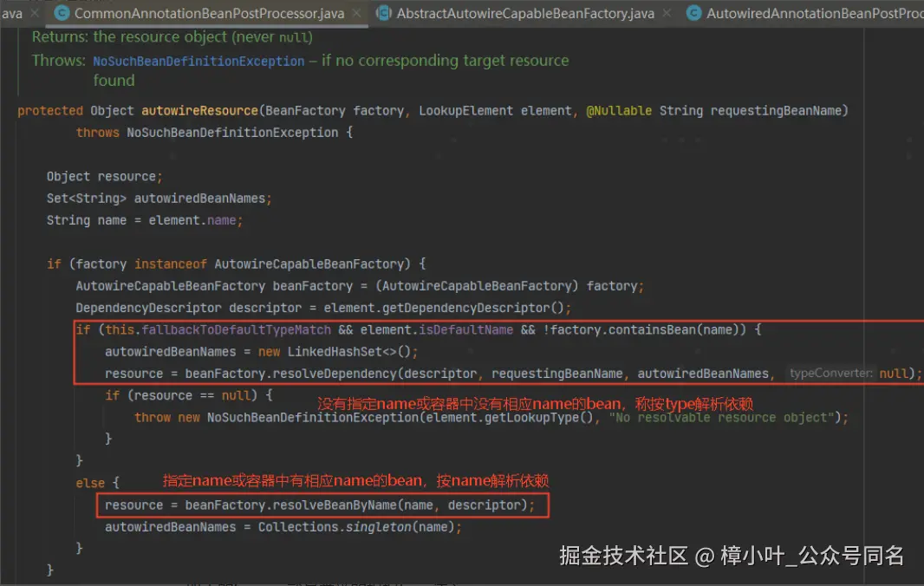Close AbstractAutowireCapableBeanFactory.java tab
Screen dimensions: 924x586
click(x=666, y=13)
